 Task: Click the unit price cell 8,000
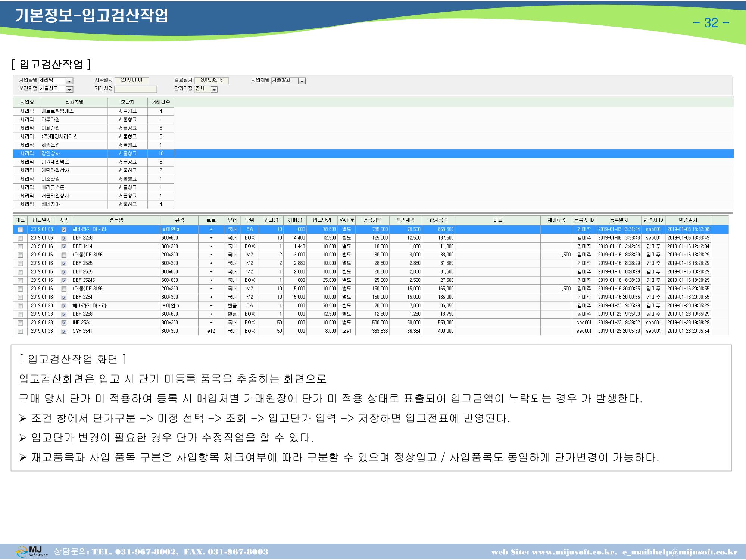tap(322, 331)
